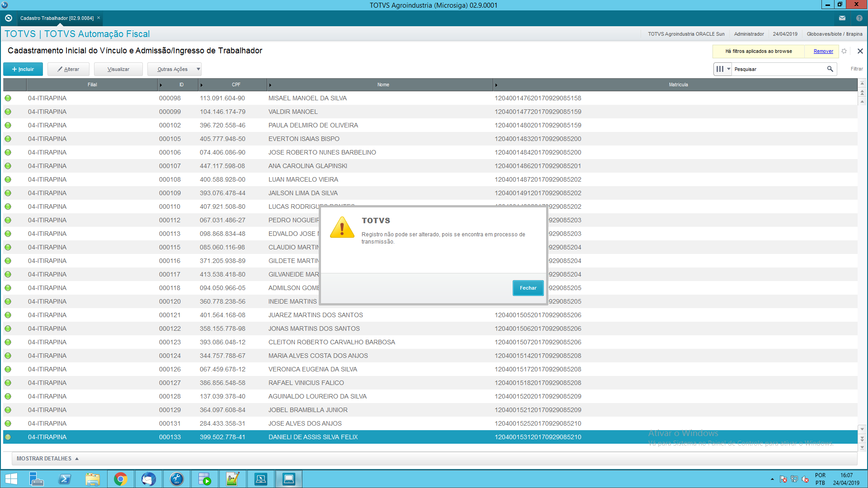Open Notepad++ from the taskbar
Viewport: 868px width, 488px height.
click(x=232, y=479)
